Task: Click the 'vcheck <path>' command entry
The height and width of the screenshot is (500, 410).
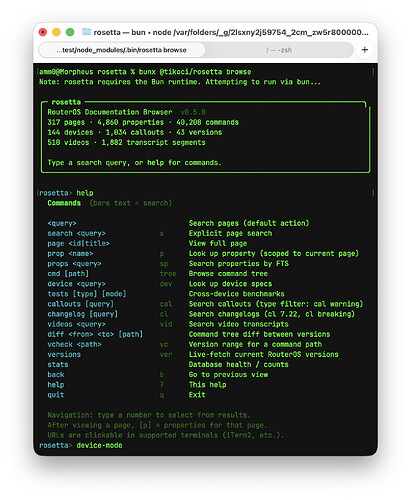Action: 74,344
